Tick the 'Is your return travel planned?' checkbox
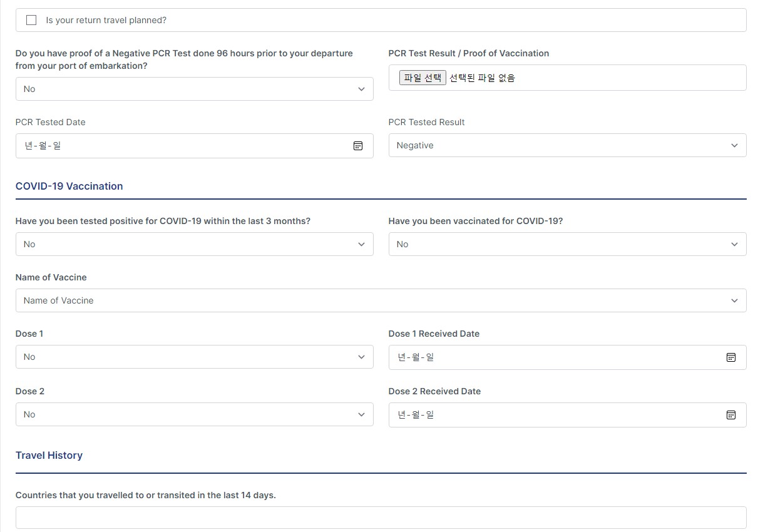Viewport: 758px width, 532px height. pos(31,20)
